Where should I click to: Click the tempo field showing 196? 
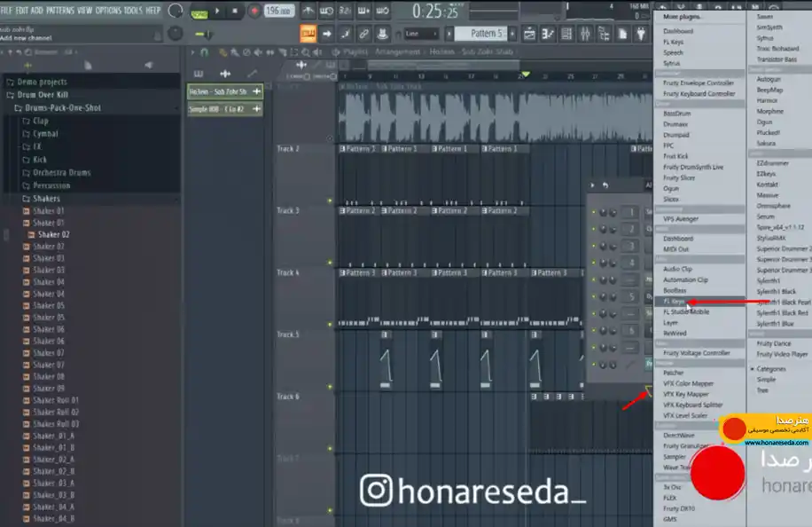click(x=279, y=11)
